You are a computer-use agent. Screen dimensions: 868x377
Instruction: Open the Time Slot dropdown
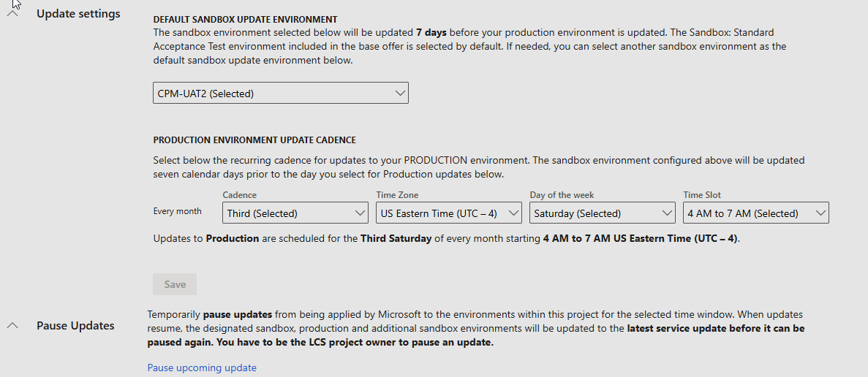(755, 213)
